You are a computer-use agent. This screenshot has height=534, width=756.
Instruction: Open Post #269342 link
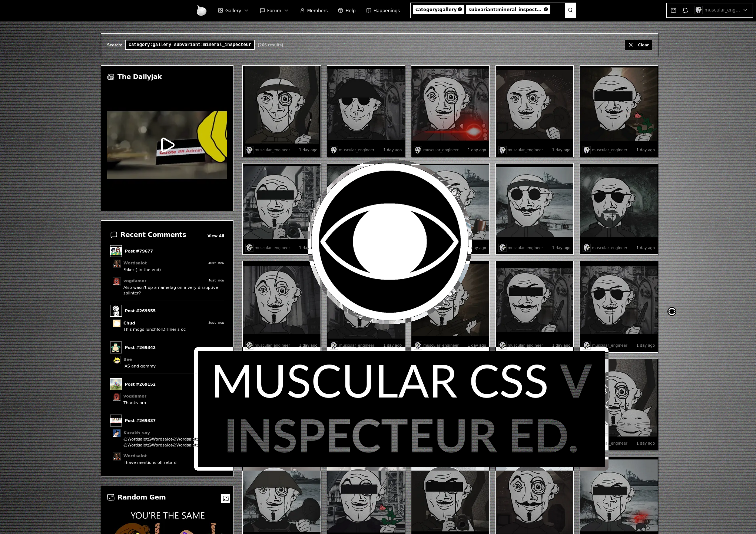[x=140, y=347]
